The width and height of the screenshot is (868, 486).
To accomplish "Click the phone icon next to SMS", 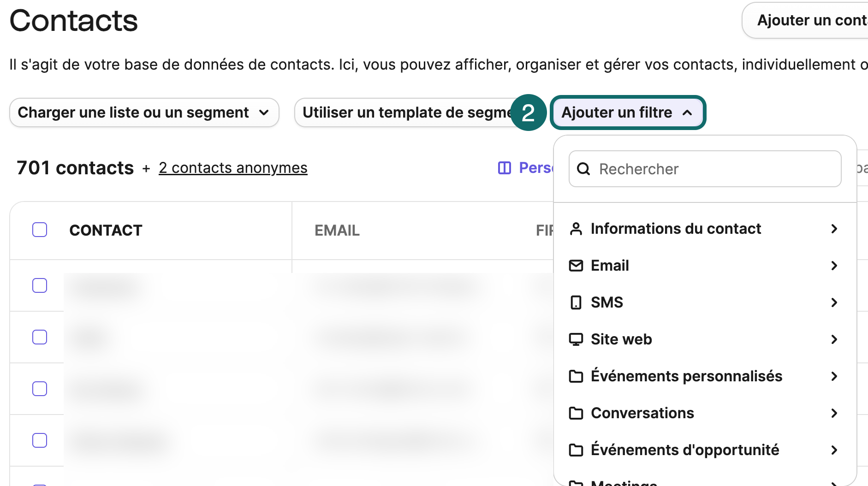I will (x=576, y=302).
